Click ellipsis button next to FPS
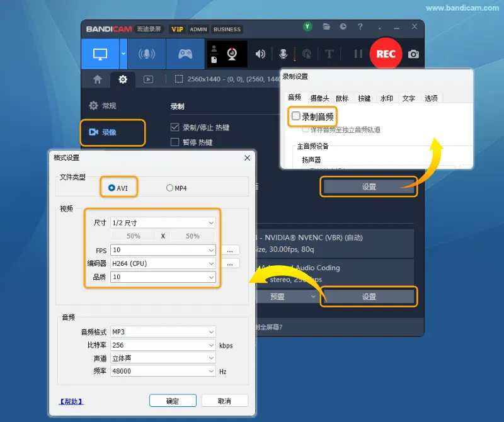 [230, 250]
